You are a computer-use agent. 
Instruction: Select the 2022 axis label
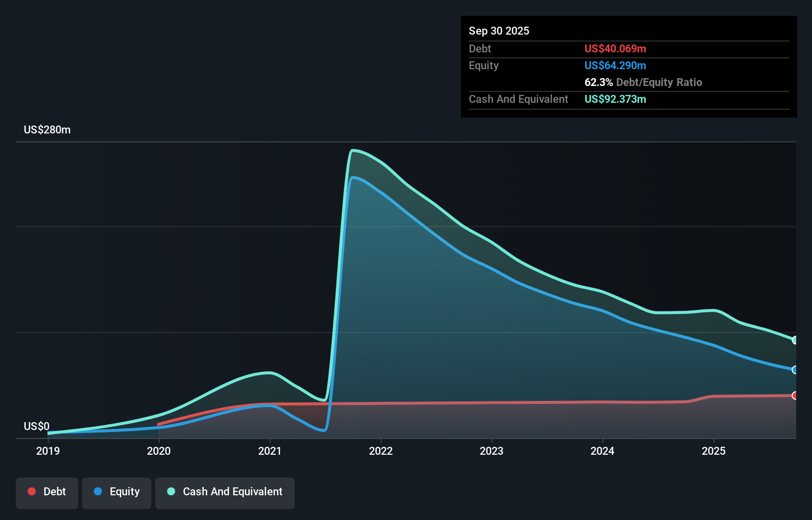tap(381, 451)
